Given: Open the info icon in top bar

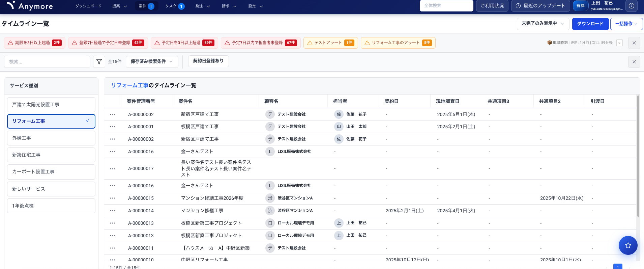Looking at the screenshot, I should point(632,6).
